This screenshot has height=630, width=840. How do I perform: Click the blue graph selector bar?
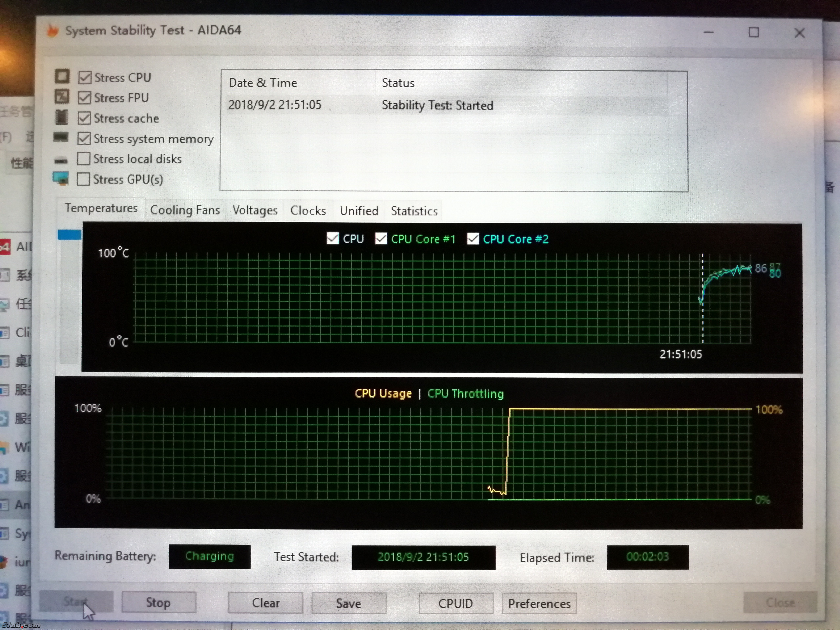69,235
